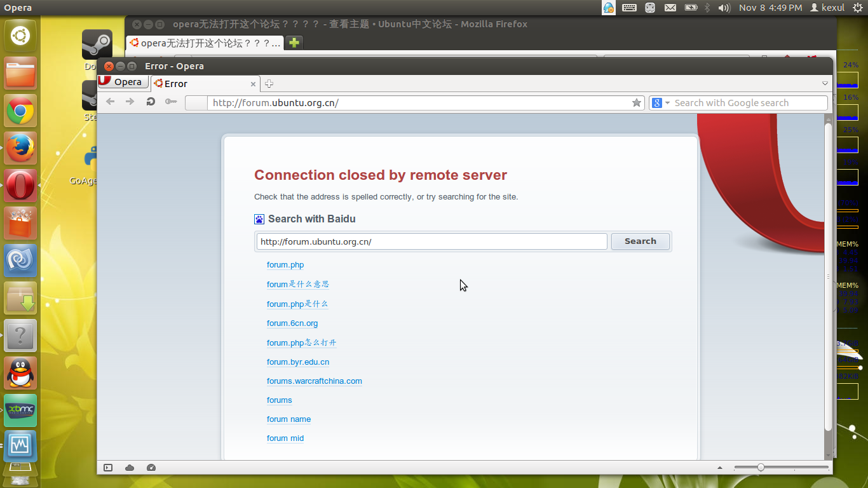Open the mail indicator envelope
The image size is (868, 488).
coord(670,8)
